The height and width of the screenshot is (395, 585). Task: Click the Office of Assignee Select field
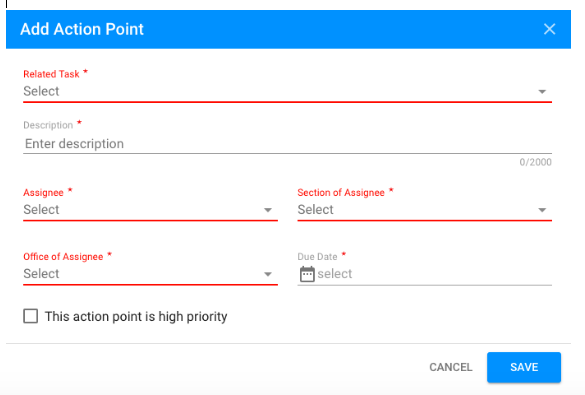(150, 274)
